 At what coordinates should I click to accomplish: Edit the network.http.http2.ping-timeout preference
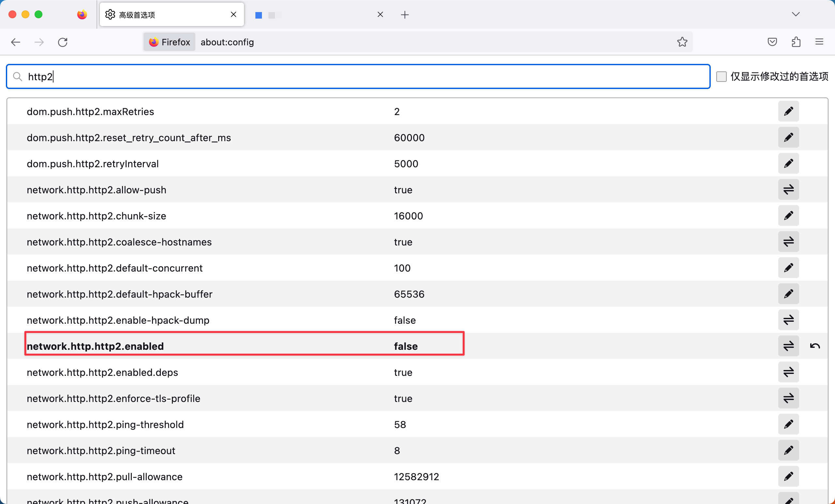(x=789, y=450)
